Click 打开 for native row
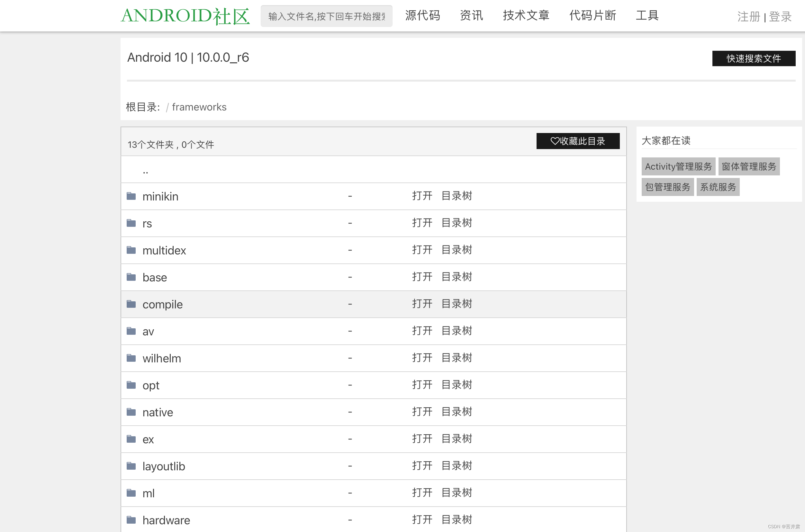The image size is (805, 532). click(422, 412)
